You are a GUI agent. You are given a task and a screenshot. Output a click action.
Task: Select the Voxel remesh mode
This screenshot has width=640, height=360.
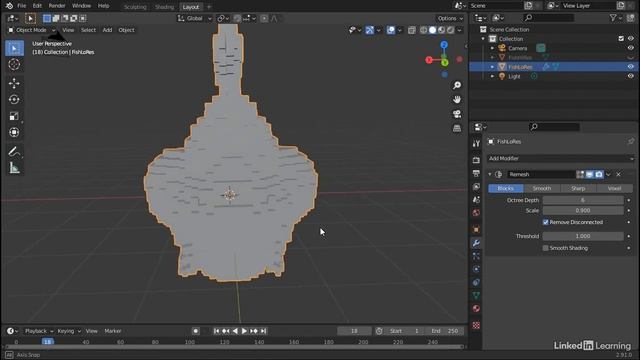(614, 188)
